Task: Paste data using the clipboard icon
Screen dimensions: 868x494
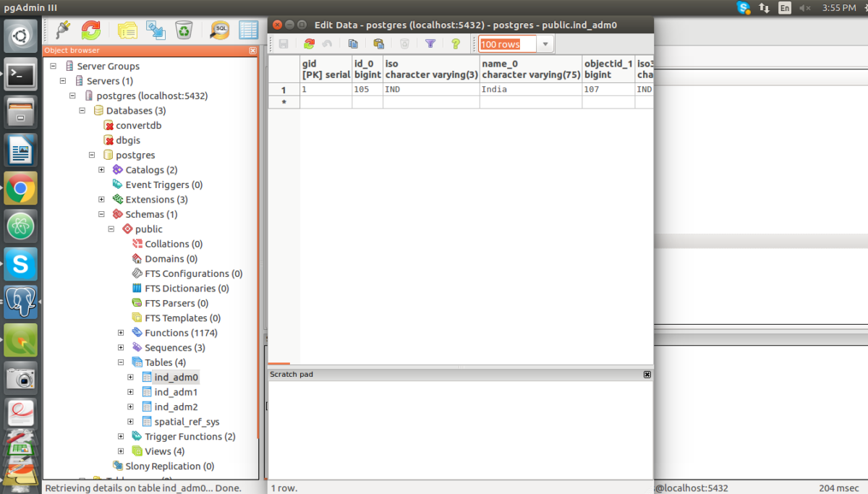Action: 378,43
